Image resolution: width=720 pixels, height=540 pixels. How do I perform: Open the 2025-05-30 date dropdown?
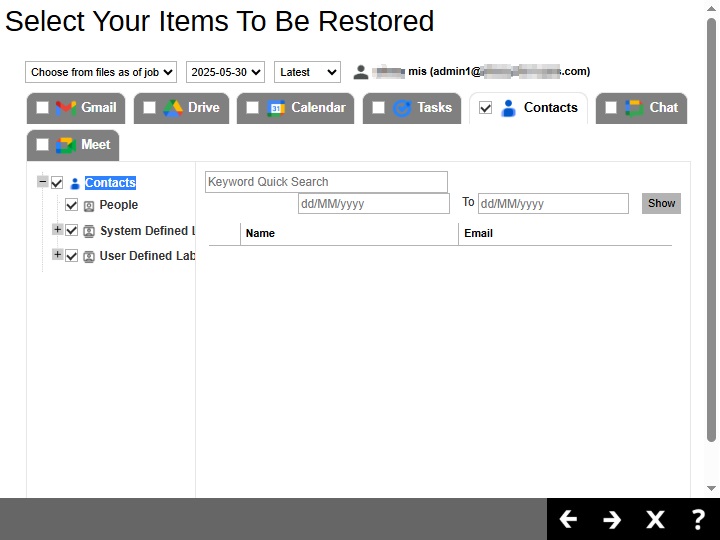point(225,72)
